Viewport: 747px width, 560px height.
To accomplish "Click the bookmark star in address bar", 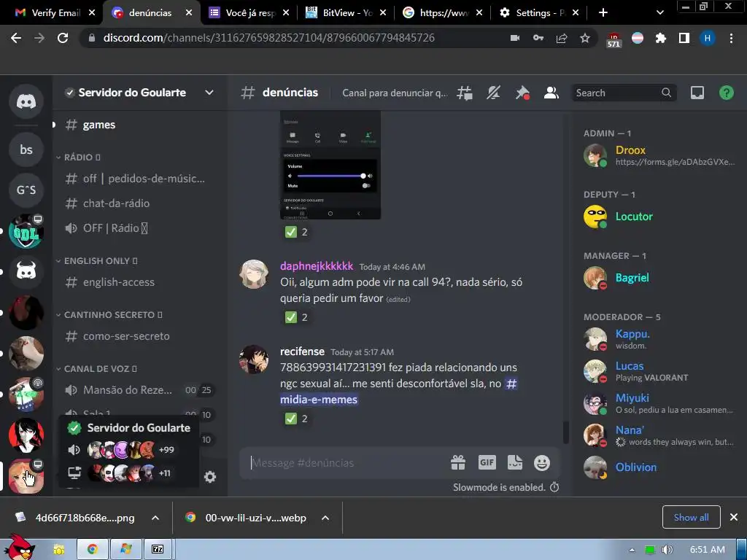I will click(585, 38).
